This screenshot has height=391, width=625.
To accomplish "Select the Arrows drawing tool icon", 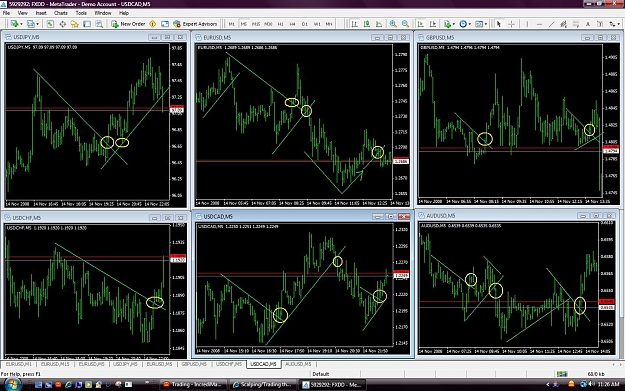I will (612, 24).
